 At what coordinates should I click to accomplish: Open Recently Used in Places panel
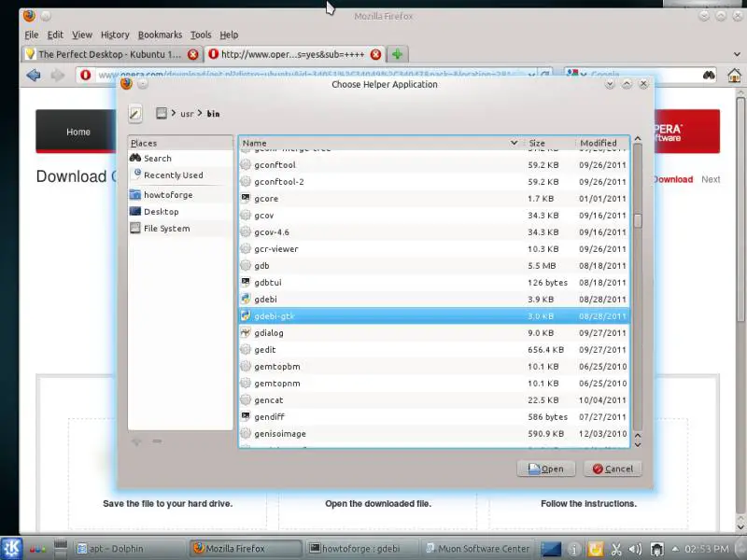coord(180,175)
